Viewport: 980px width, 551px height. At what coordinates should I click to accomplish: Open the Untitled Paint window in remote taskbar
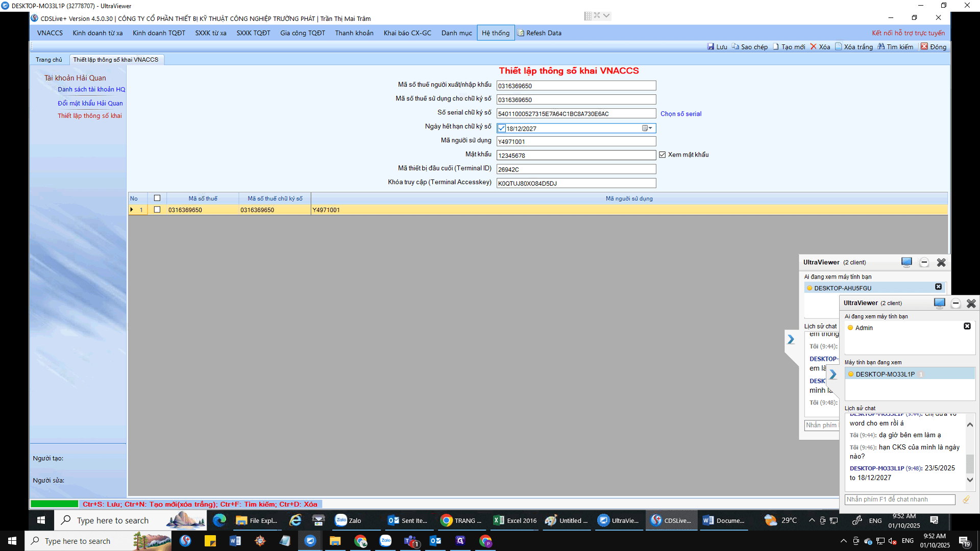click(x=567, y=520)
